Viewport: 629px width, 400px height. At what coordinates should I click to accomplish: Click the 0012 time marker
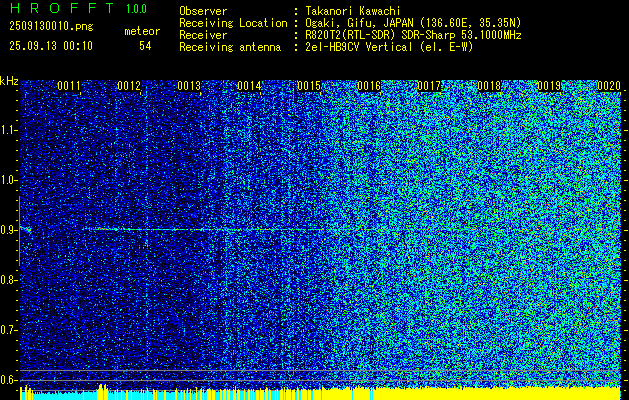[x=129, y=86]
